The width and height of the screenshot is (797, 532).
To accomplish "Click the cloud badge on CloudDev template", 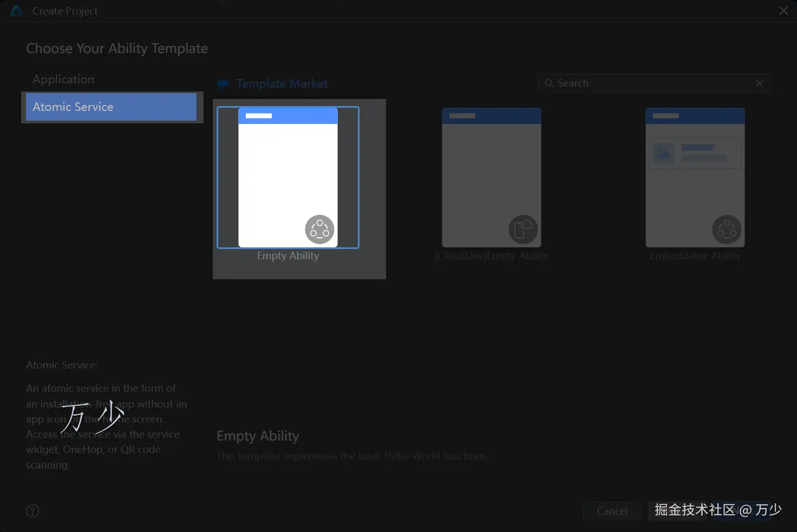I will pos(523,229).
